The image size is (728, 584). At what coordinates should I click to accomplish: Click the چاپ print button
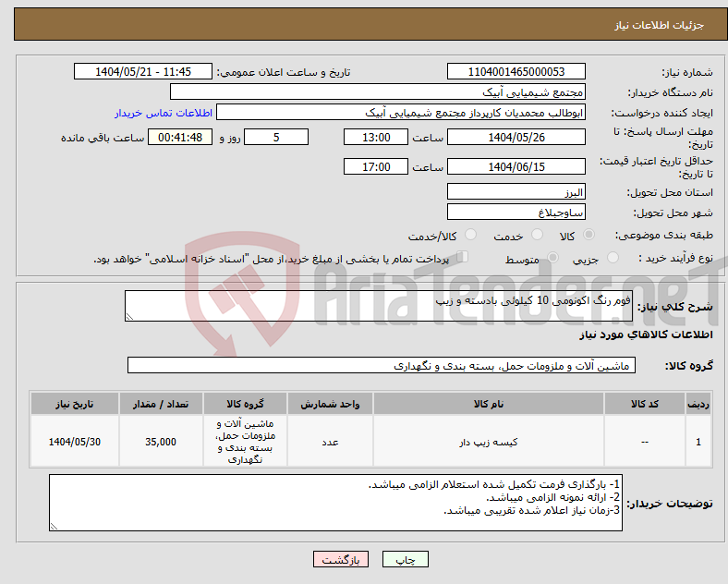tap(406, 560)
